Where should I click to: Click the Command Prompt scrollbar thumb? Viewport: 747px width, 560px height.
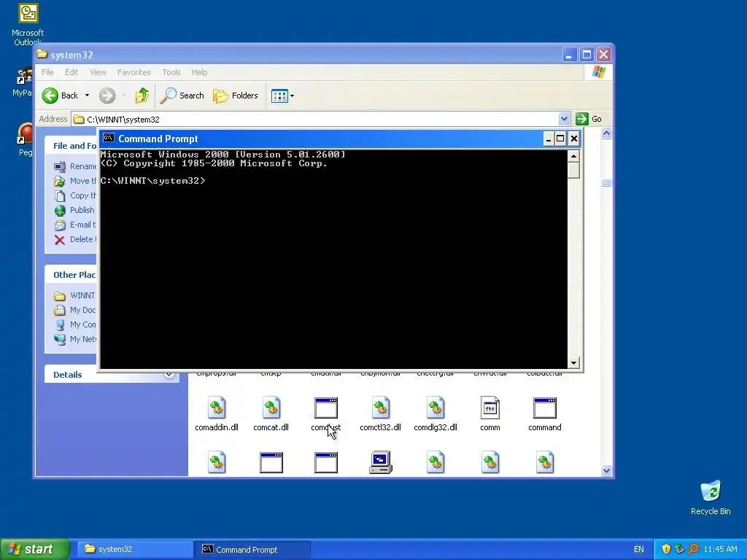point(573,170)
